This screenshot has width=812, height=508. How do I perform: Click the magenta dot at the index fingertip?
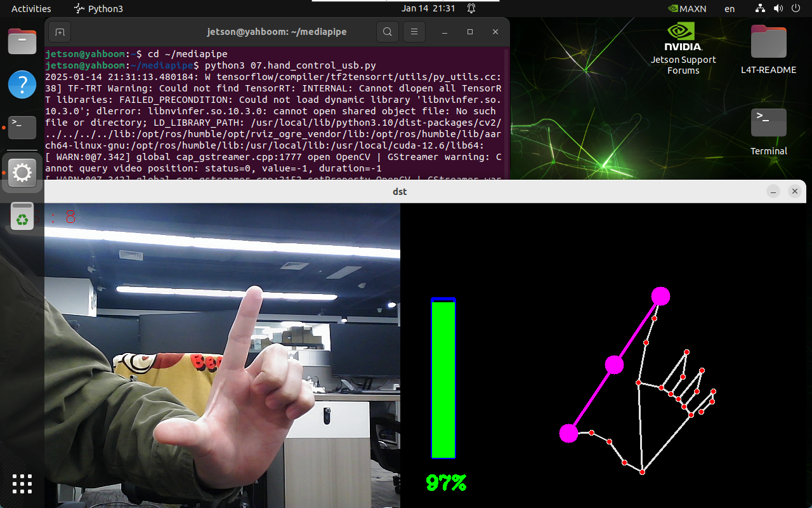660,296
